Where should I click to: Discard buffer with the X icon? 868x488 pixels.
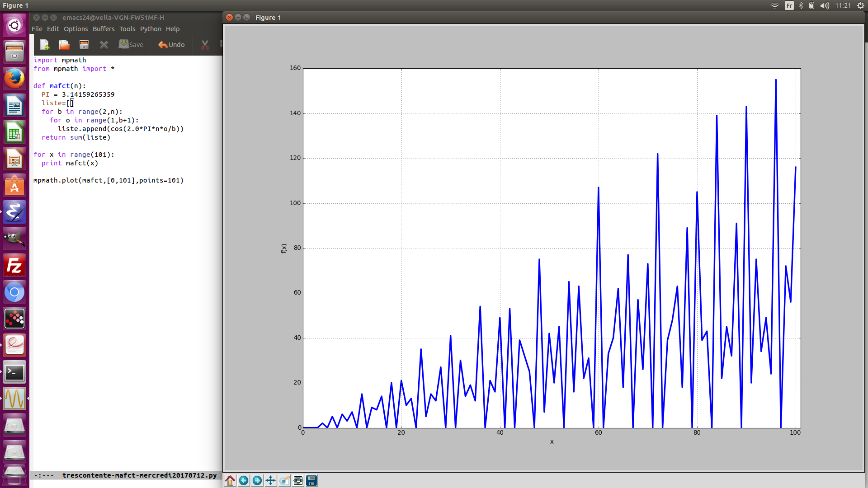[104, 45]
